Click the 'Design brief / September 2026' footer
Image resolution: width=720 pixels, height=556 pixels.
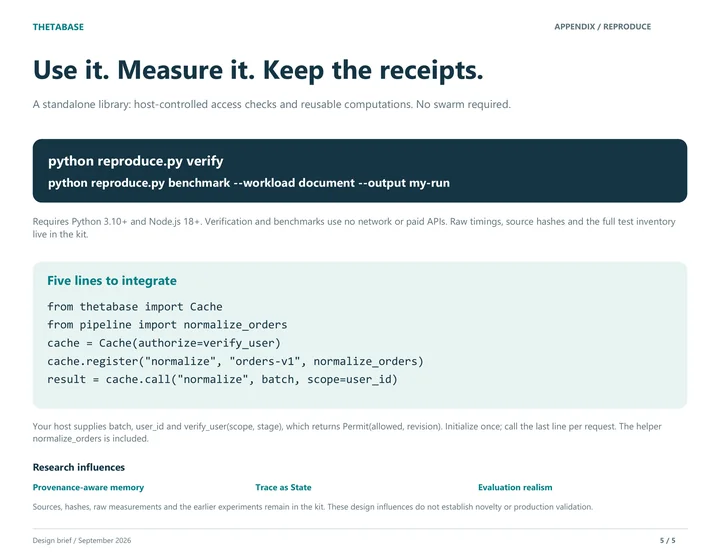pos(82,540)
